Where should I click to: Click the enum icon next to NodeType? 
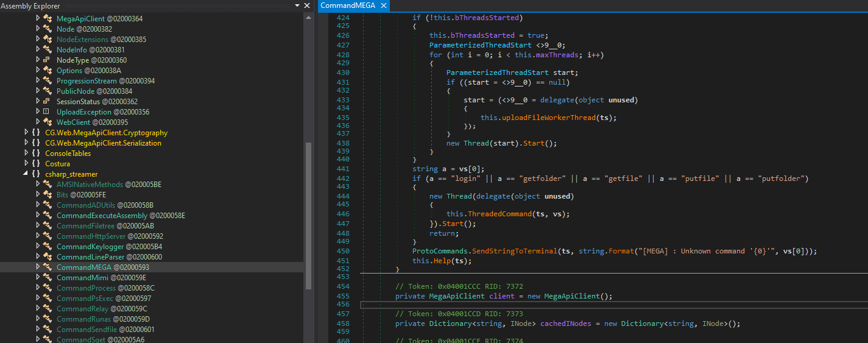[47, 60]
